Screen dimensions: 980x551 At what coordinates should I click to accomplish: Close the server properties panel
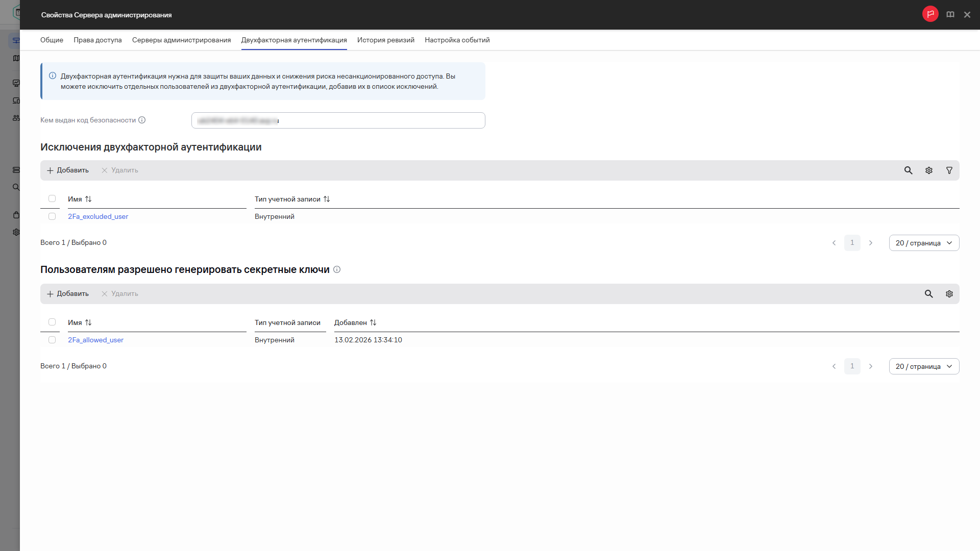coord(967,15)
